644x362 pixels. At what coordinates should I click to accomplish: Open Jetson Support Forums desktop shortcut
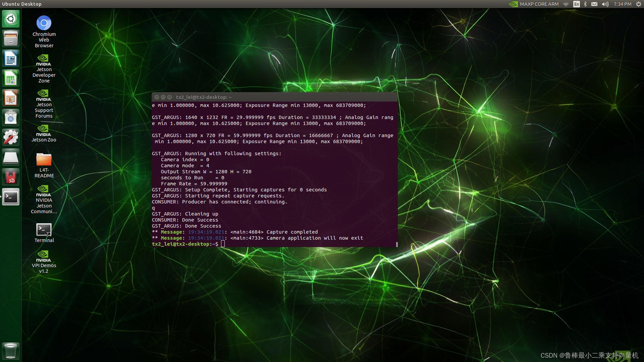(x=44, y=104)
